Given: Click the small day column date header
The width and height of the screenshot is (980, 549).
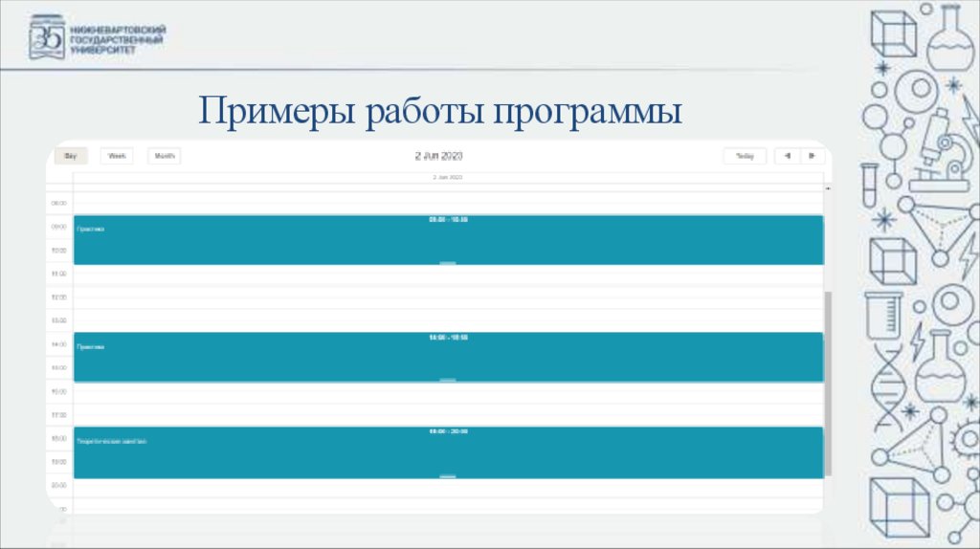Looking at the screenshot, I should coord(448,177).
